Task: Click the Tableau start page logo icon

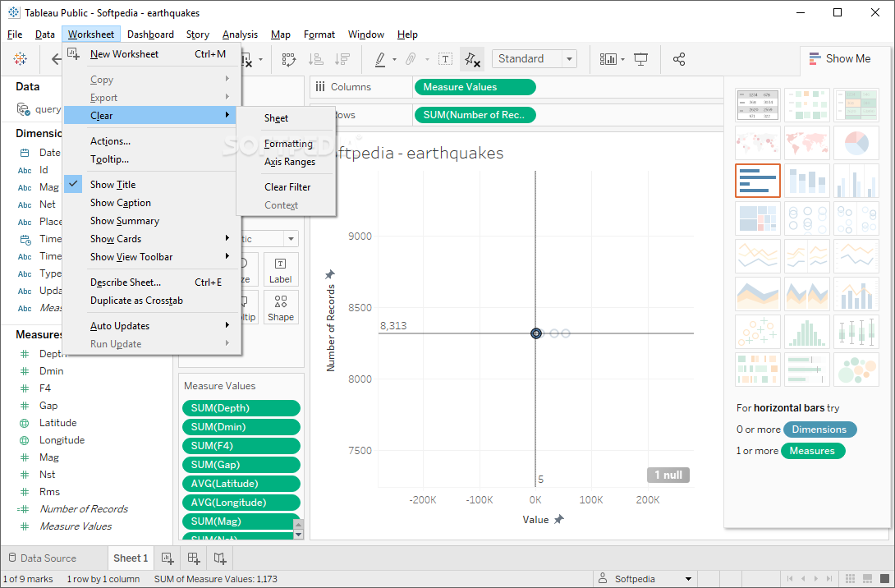Action: (x=20, y=59)
